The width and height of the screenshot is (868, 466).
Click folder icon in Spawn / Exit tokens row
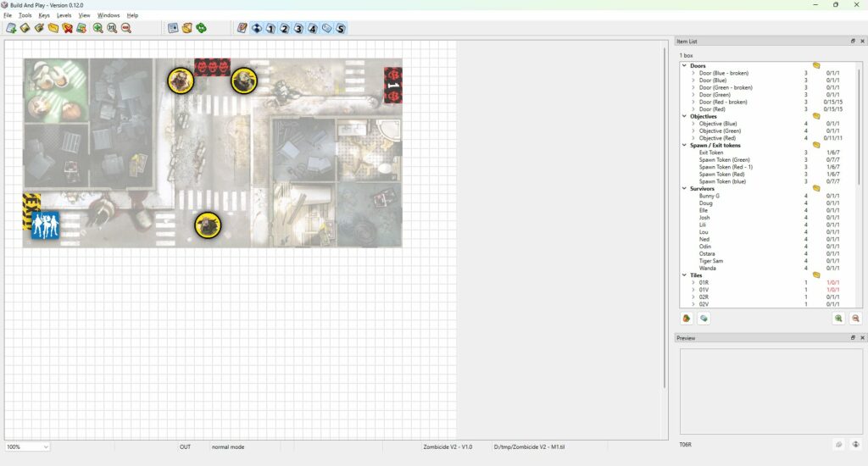(x=816, y=145)
